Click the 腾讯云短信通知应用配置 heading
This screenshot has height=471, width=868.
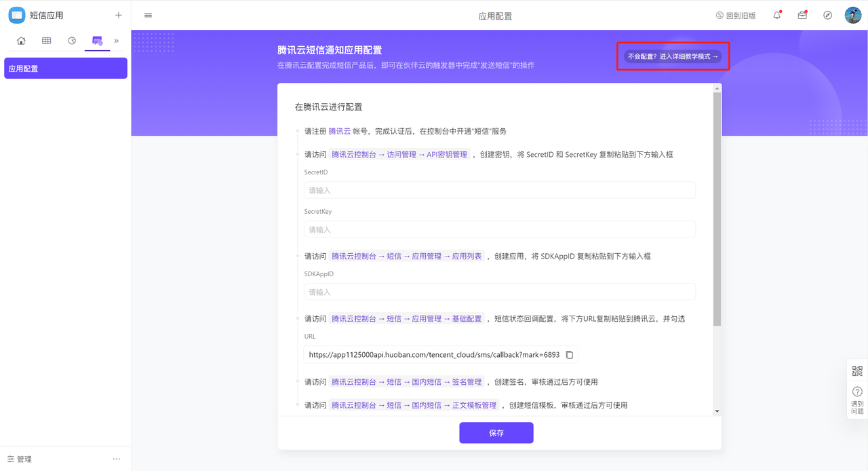pos(330,50)
